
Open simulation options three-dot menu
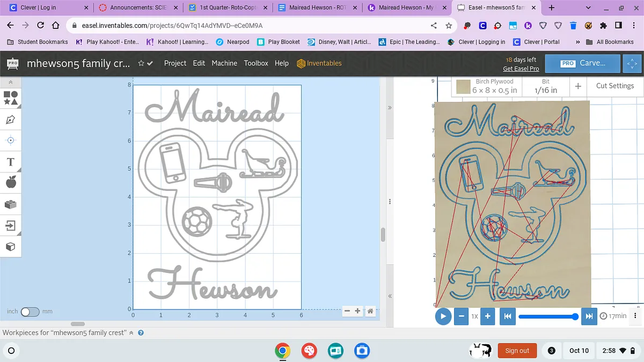[x=635, y=316]
